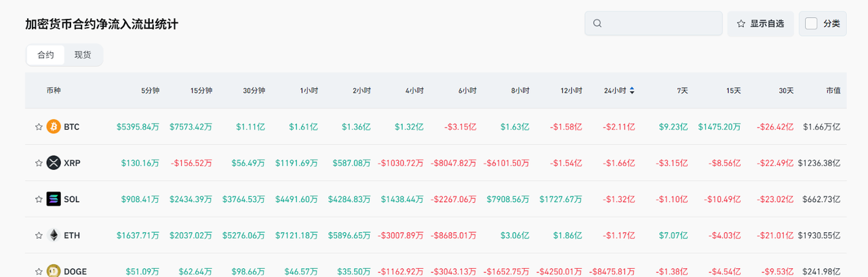Click the Solana coin logo icon
The height and width of the screenshot is (277, 868).
point(54,199)
